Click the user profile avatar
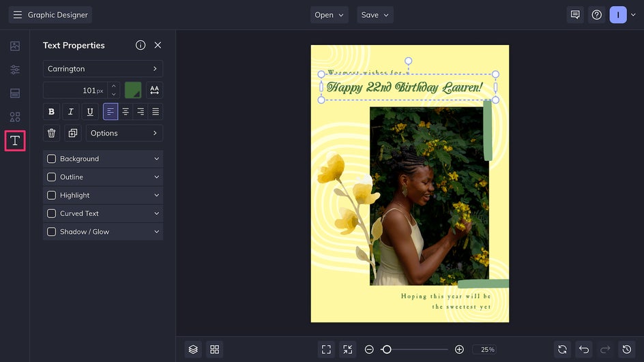Screen dimensions: 644x362 (x=617, y=15)
